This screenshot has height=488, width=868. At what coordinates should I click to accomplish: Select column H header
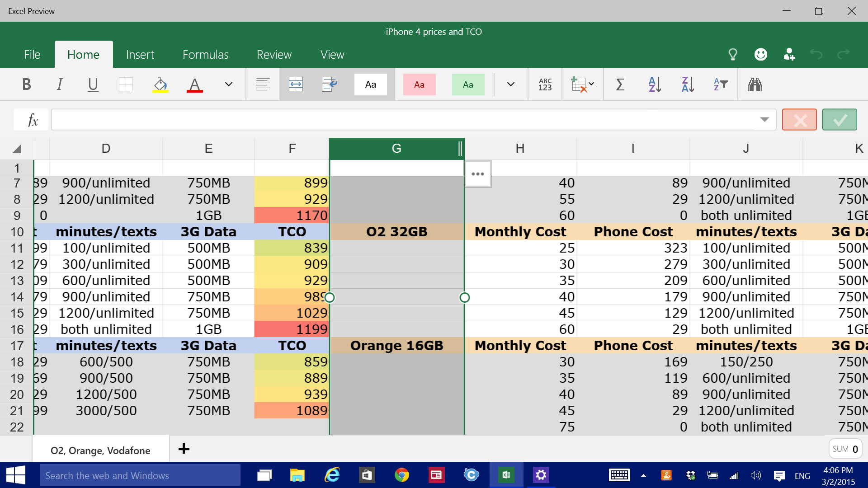click(520, 149)
